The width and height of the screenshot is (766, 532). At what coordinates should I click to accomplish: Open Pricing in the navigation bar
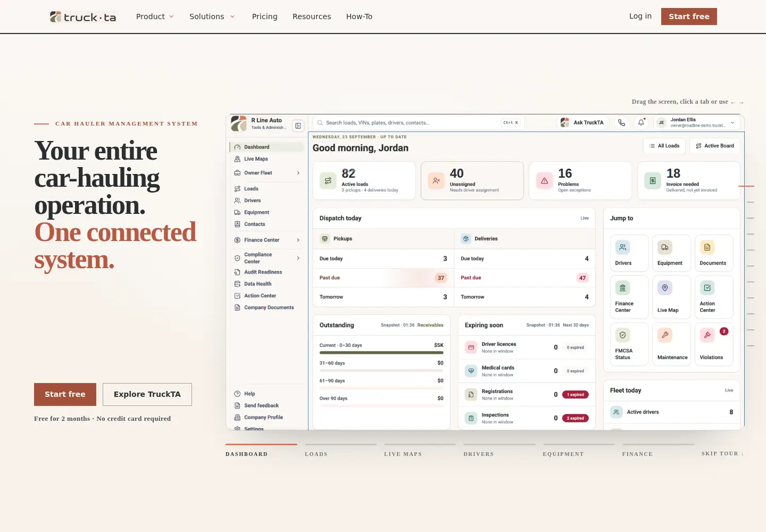click(265, 16)
